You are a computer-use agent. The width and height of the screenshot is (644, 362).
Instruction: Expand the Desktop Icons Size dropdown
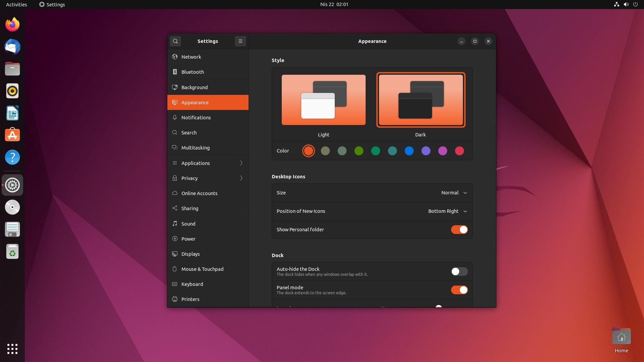pos(454,192)
